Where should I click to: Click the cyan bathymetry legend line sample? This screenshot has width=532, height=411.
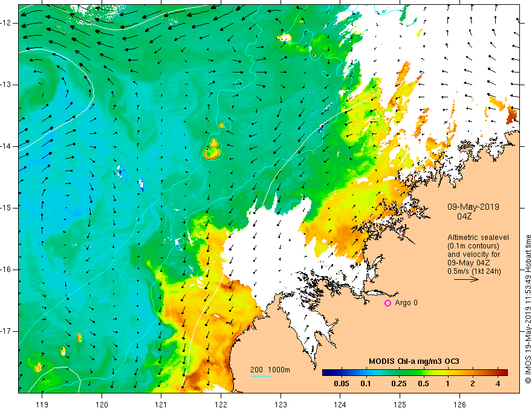point(260,376)
